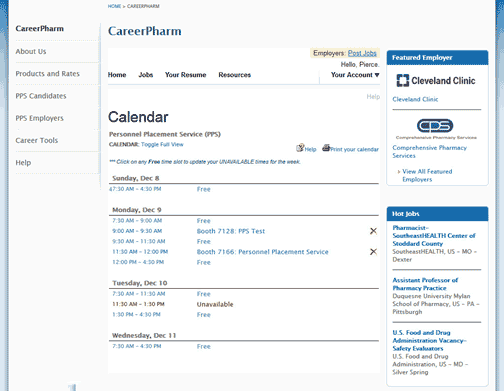Image resolution: width=504 pixels, height=391 pixels.
Task: Open Booth 7166: Personnel Placement Service
Action: 262,252
